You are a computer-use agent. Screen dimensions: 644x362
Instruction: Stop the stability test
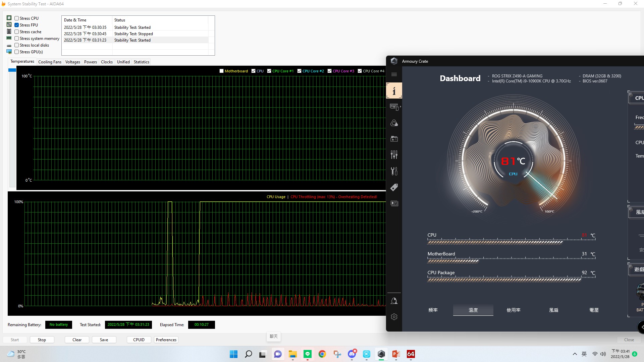pyautogui.click(x=42, y=340)
